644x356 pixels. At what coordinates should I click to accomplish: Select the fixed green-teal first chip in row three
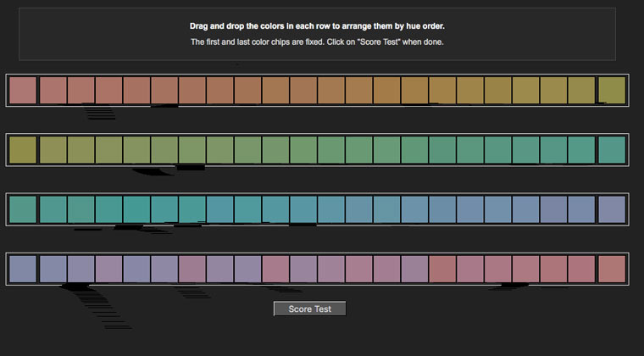click(x=23, y=209)
